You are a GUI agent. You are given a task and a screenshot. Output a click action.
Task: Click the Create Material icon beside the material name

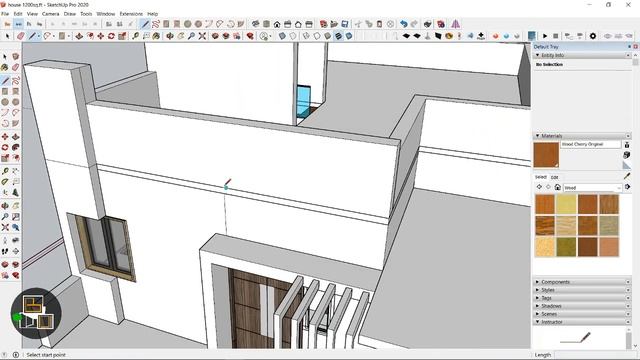point(627,155)
